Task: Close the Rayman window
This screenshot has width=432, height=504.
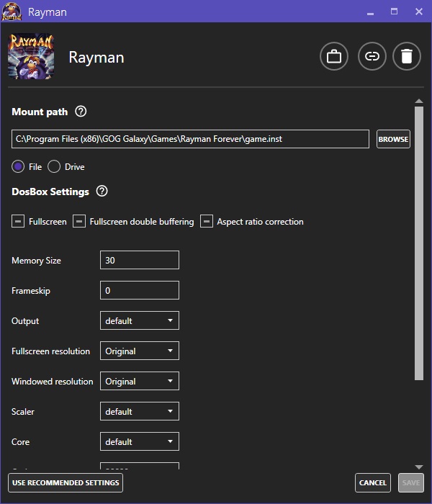Action: tap(419, 12)
